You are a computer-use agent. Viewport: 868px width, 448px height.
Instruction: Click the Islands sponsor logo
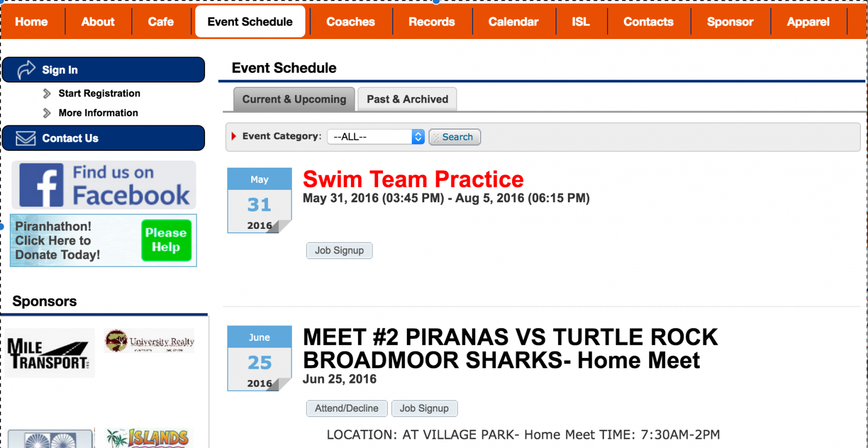[148, 438]
